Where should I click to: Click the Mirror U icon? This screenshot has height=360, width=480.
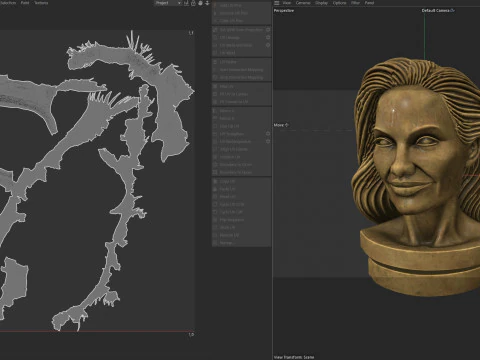click(x=215, y=111)
